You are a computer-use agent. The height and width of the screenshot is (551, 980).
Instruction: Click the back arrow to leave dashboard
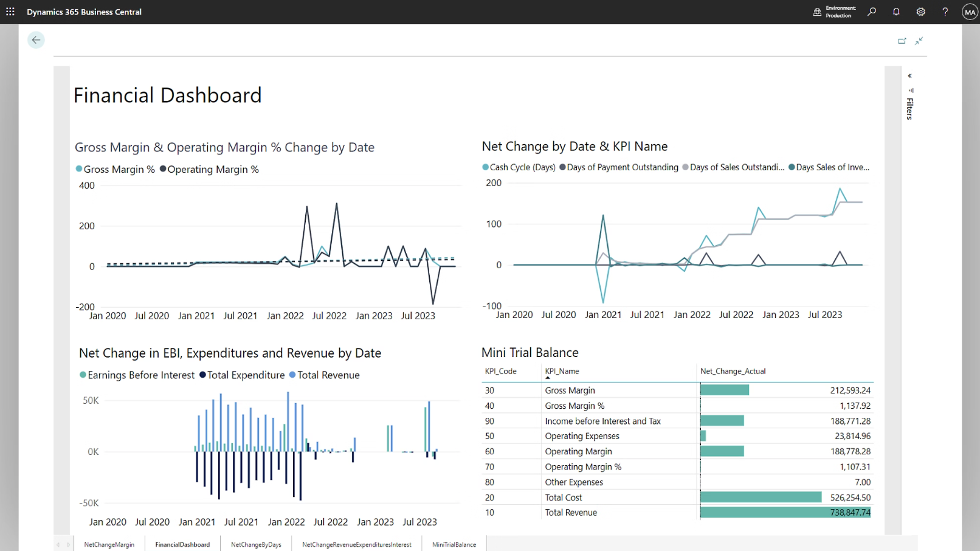point(36,40)
